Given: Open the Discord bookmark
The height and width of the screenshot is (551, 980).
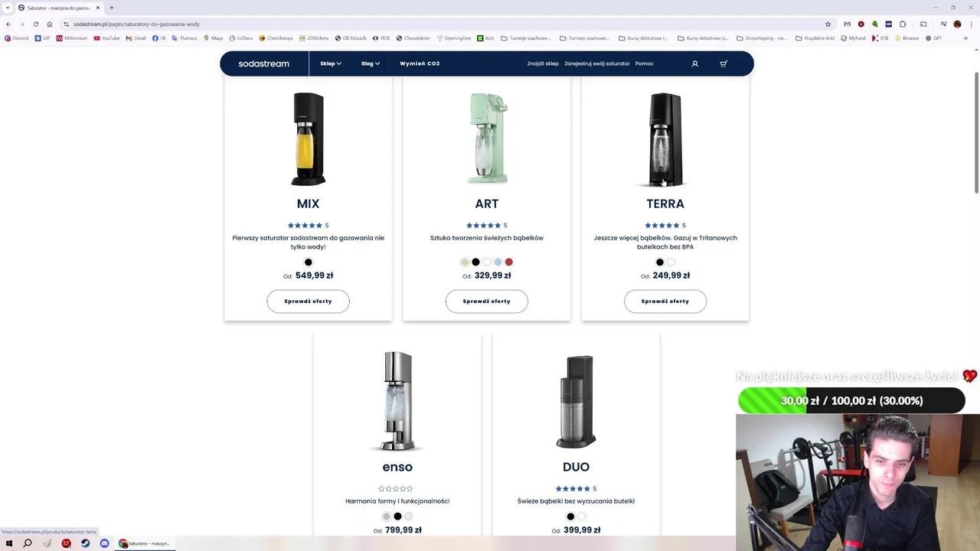Looking at the screenshot, I should (x=16, y=38).
